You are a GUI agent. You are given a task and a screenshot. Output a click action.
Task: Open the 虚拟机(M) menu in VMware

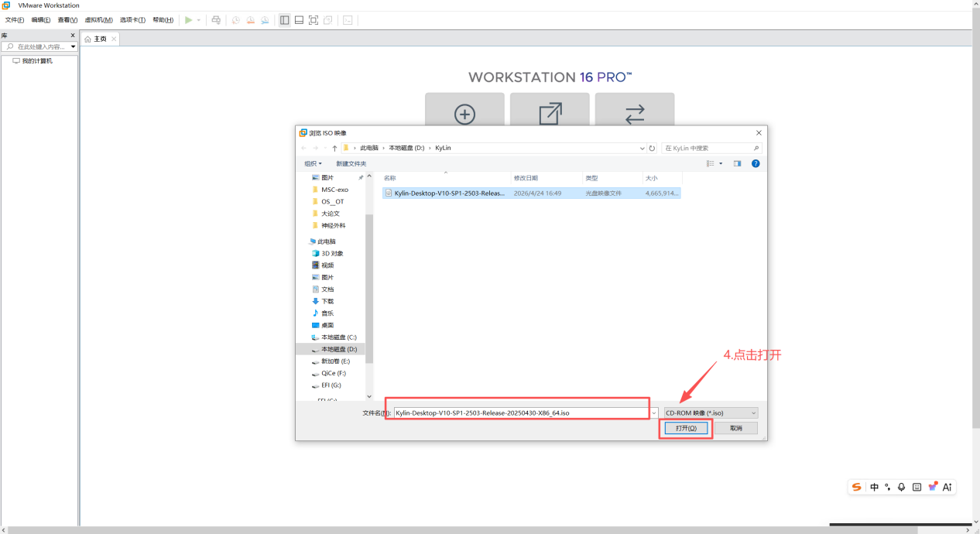98,20
